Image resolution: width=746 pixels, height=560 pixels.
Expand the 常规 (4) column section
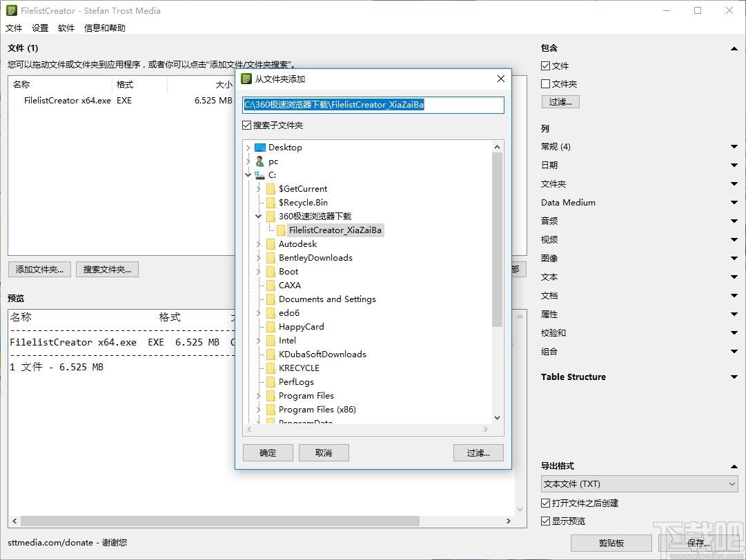coord(734,147)
